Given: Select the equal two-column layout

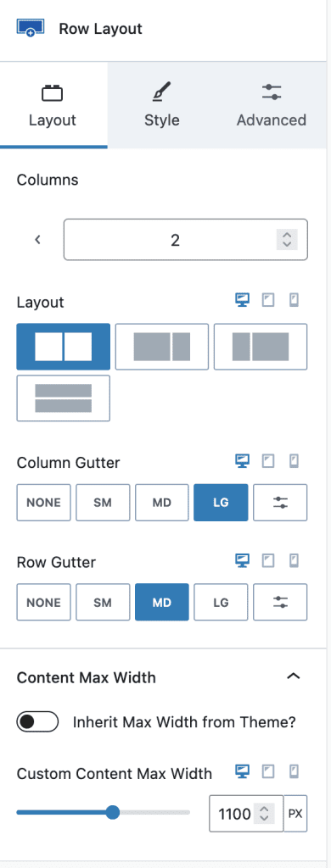Looking at the screenshot, I should pyautogui.click(x=63, y=347).
